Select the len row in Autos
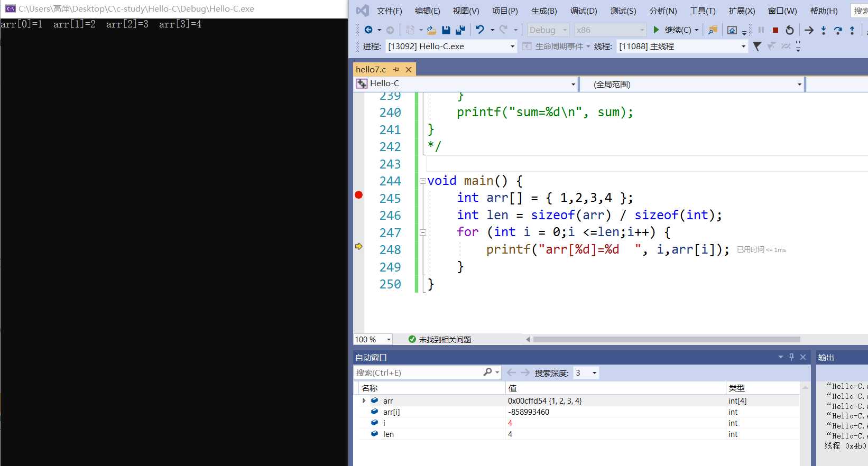 click(579, 434)
